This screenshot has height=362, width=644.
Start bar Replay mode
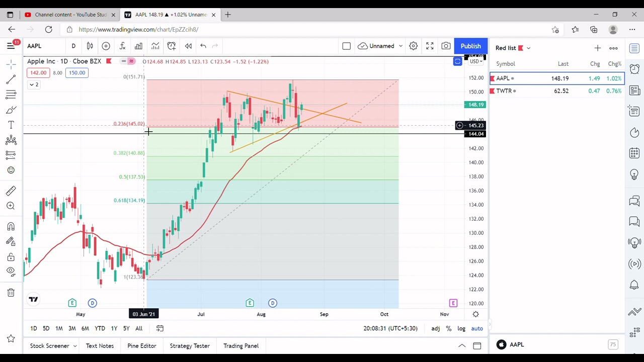(x=188, y=46)
